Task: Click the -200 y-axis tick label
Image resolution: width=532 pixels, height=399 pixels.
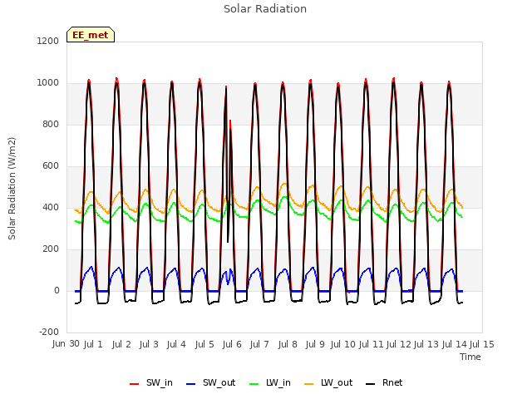Action: click(49, 332)
